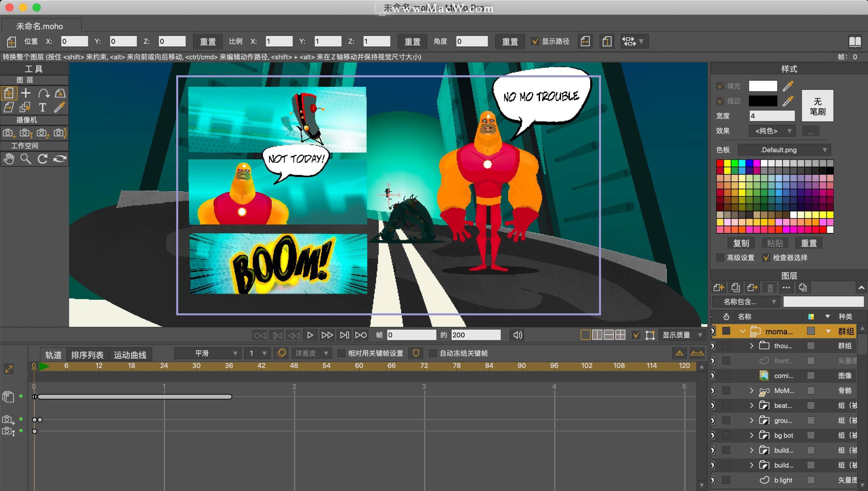Select the Set Origin crosshair tool
Screen dimensions: 868x491
26,93
